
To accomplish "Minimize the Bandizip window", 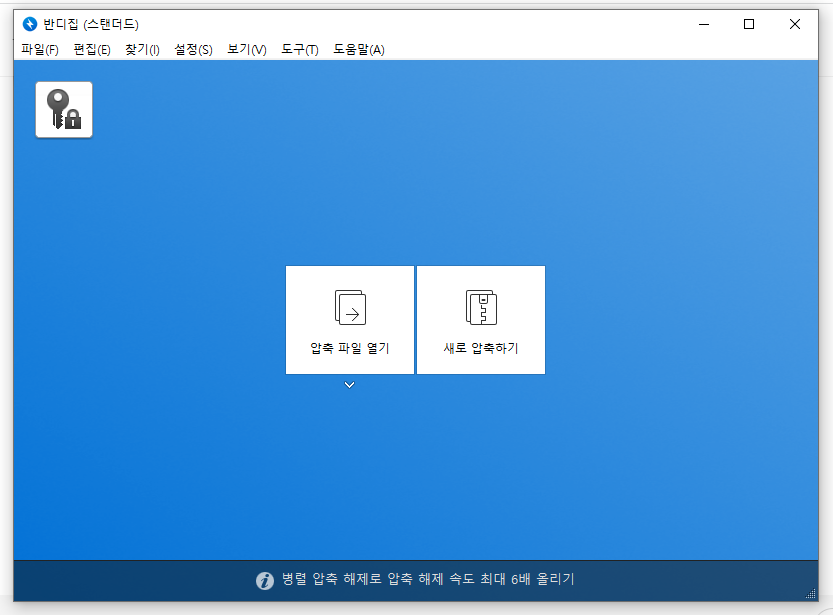I will click(706, 23).
